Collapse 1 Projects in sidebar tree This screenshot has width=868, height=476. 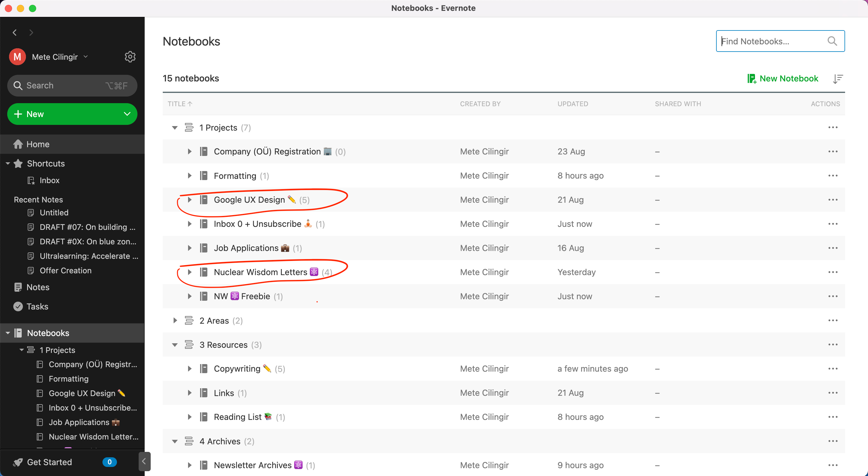coord(22,350)
